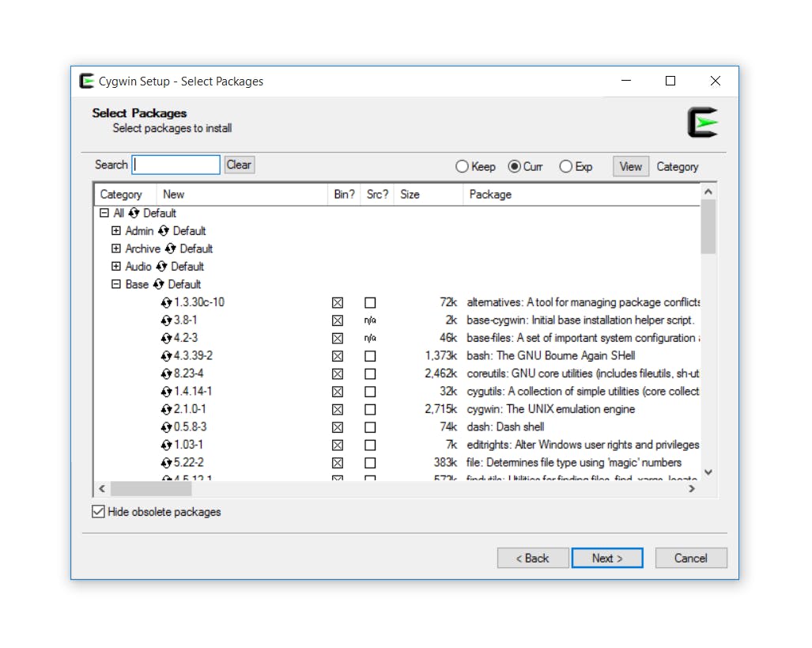Click the View button
The image size is (812, 648).
pyautogui.click(x=630, y=166)
